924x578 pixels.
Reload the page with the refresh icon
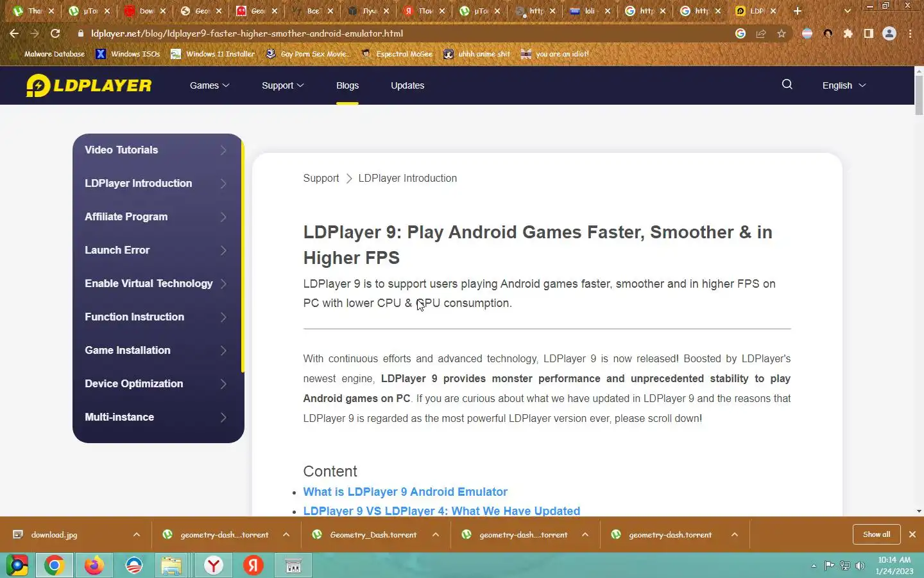pyautogui.click(x=55, y=33)
